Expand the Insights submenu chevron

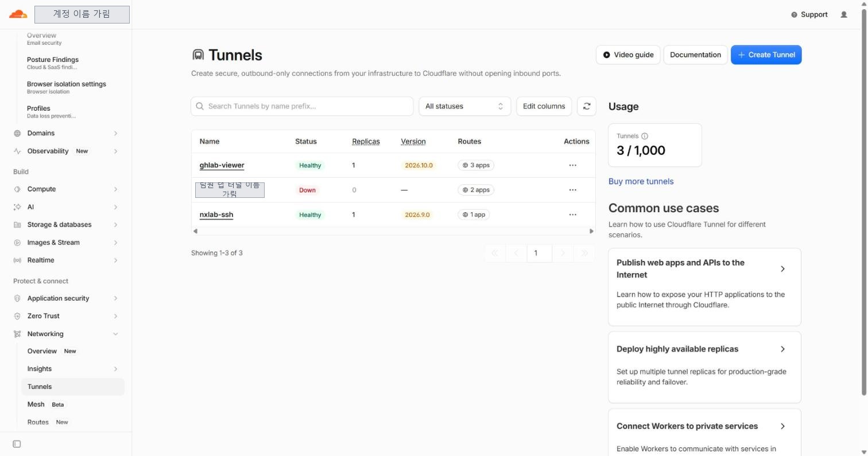tap(115, 369)
